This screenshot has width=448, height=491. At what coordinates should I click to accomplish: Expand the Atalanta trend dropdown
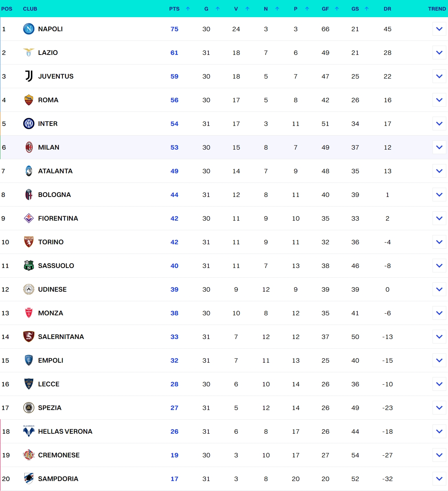tap(439, 171)
